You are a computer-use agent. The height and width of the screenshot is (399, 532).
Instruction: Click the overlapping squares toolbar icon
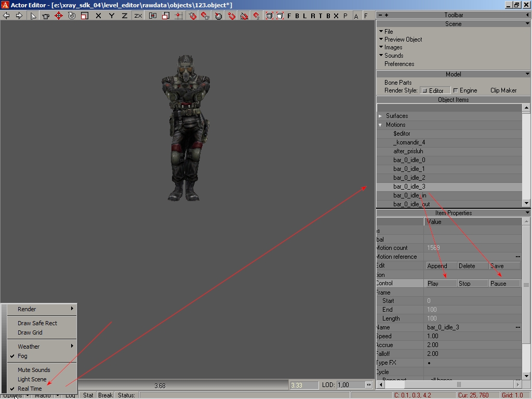166,16
